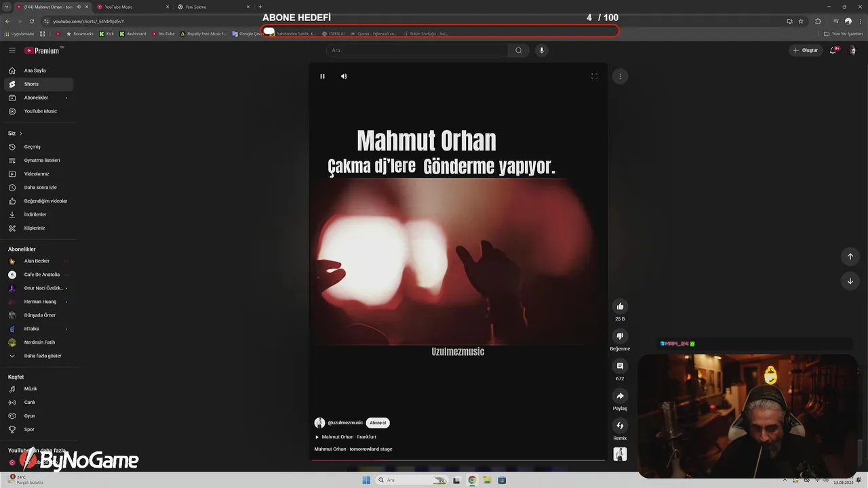Image resolution: width=868 pixels, height=488 pixels.
Task: Switch to the YouTube Music tab
Action: [132, 7]
